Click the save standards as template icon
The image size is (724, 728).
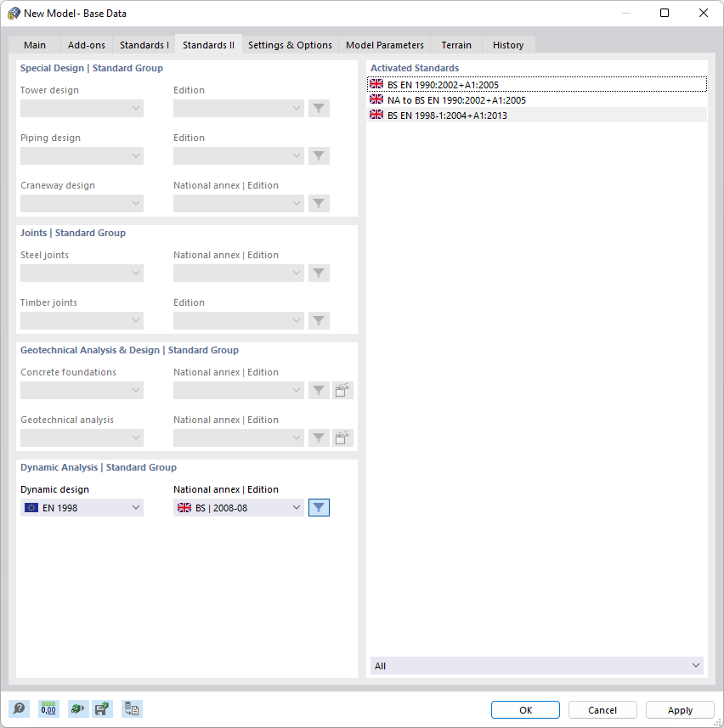[x=102, y=708]
